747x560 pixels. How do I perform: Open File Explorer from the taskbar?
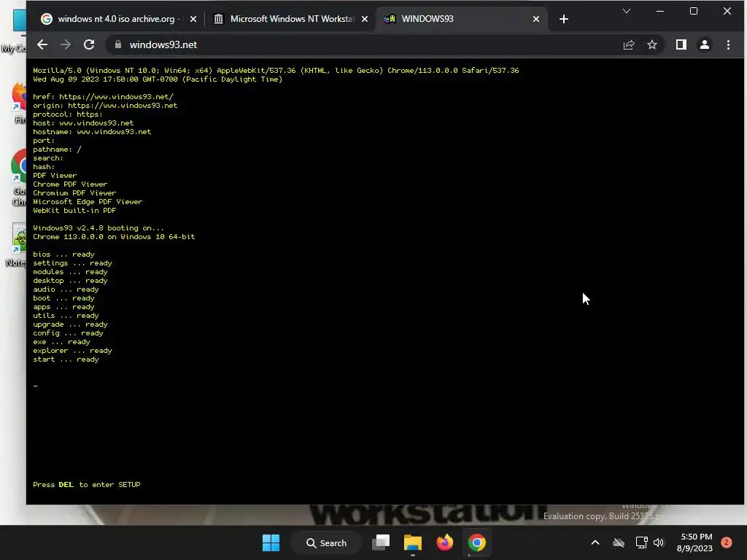pyautogui.click(x=413, y=542)
